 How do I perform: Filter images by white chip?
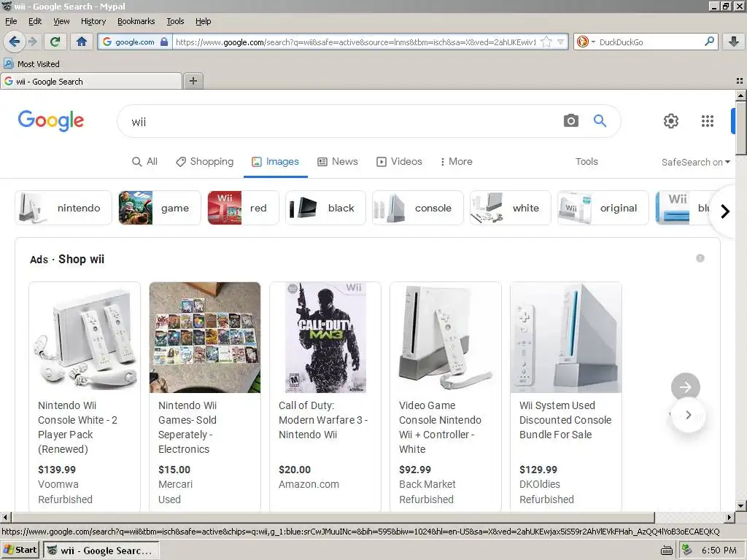510,208
